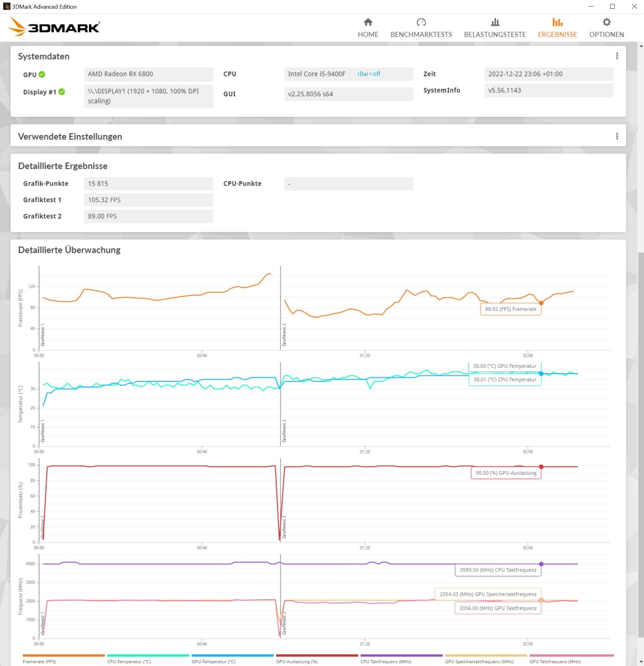Click the Grafik-Punkte value 15 815
The width and height of the screenshot is (644, 666).
tap(148, 184)
